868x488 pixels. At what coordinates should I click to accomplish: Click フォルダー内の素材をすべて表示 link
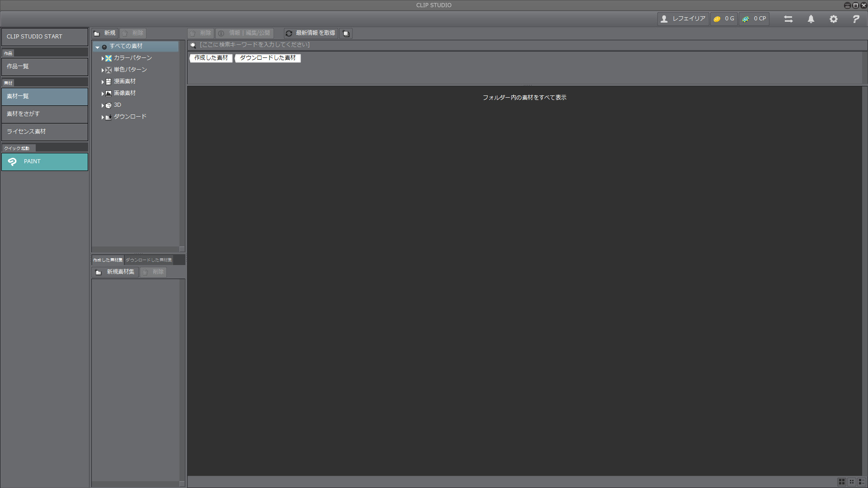click(x=524, y=98)
